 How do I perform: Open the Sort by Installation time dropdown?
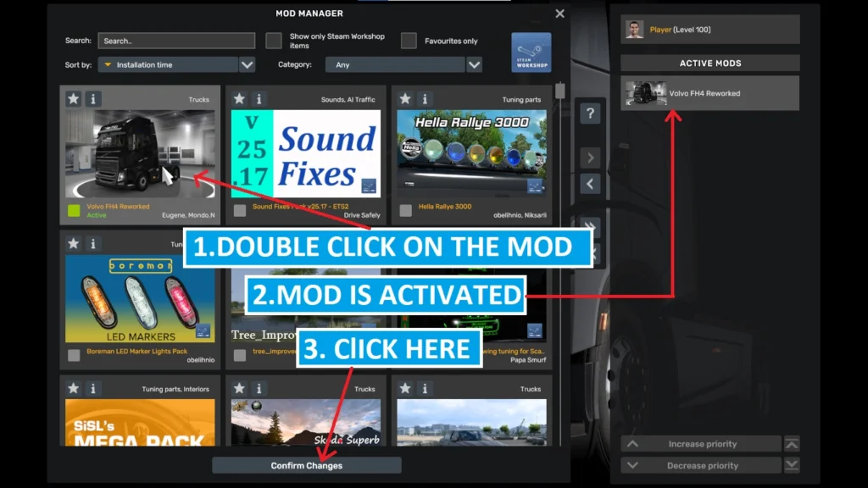(x=169, y=64)
